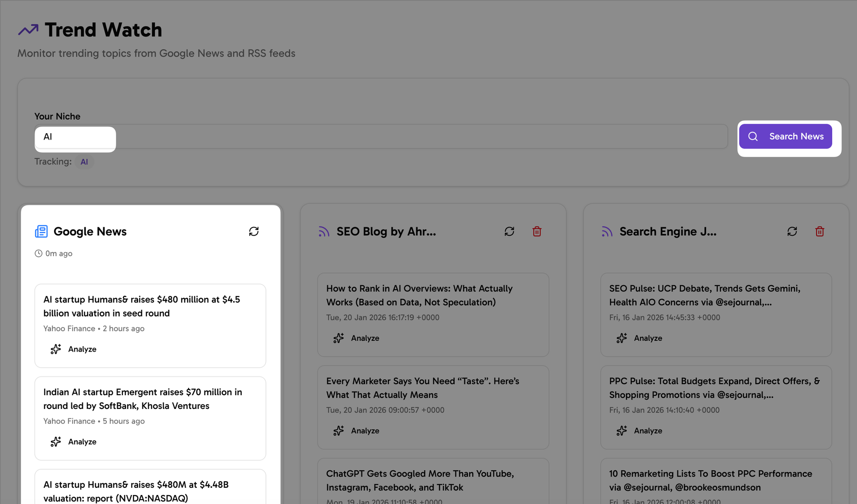Remove the Search Engine Journal feed

click(x=820, y=231)
